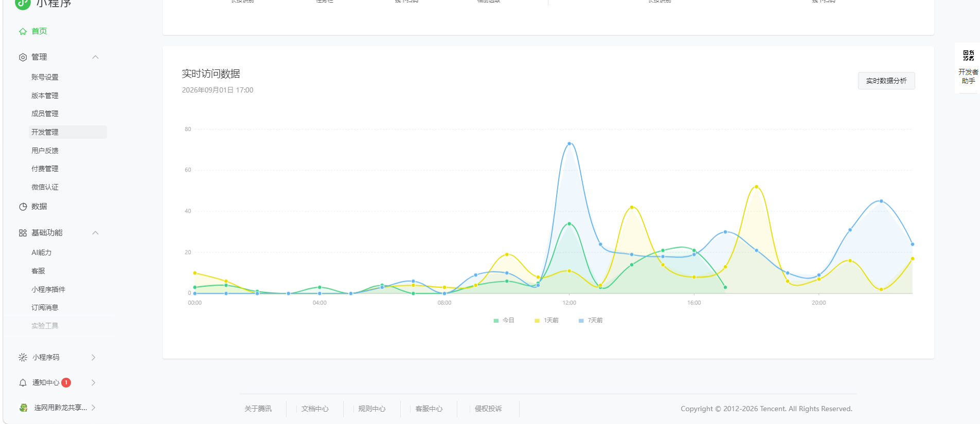980x424 pixels.
Task: Click the account avatar at sidebar bottom
Action: click(x=23, y=408)
